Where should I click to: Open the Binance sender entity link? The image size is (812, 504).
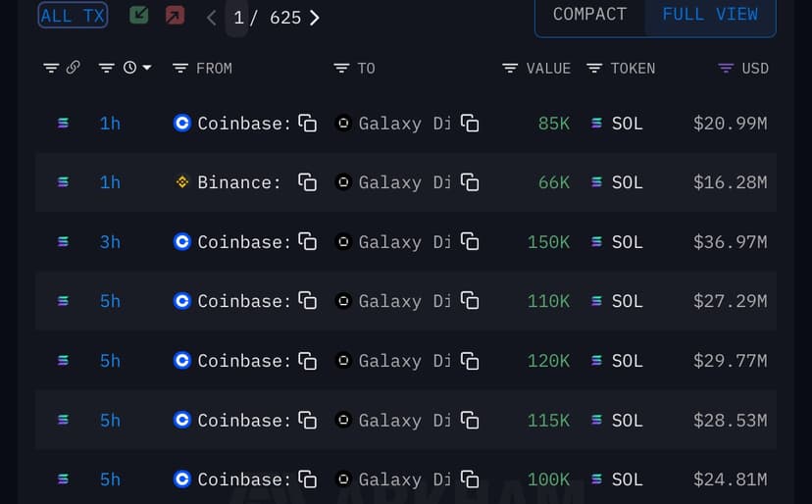click(x=238, y=182)
